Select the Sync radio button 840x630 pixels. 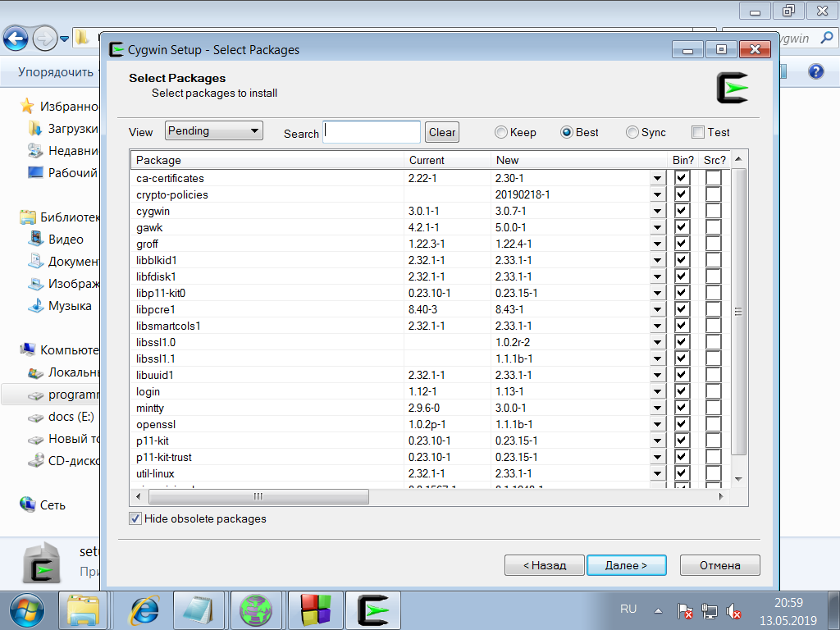[632, 132]
